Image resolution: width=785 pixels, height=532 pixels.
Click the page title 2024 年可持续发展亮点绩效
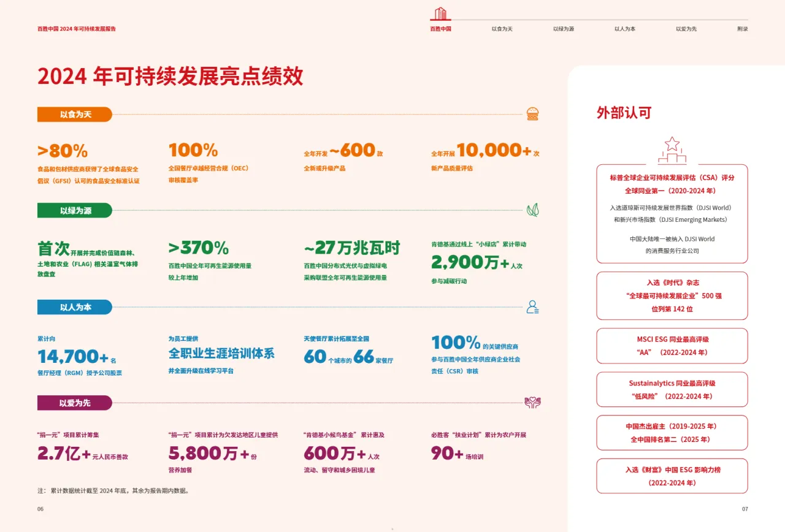(170, 76)
